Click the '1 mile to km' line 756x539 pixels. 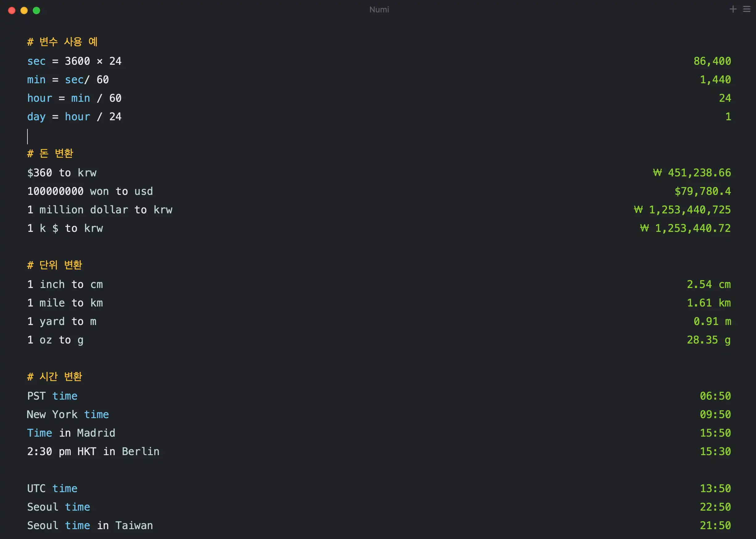pos(65,303)
